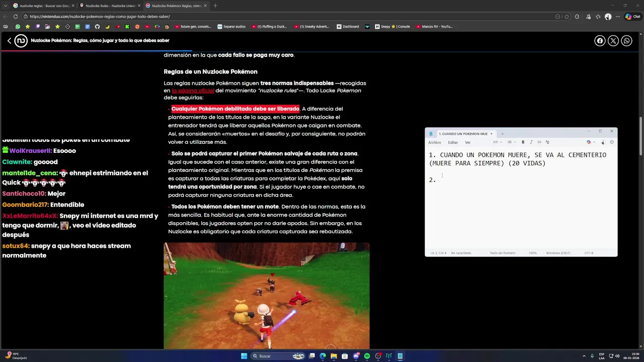
Task: Clear formatting in Notepad toolbar
Action: pyautogui.click(x=547, y=142)
